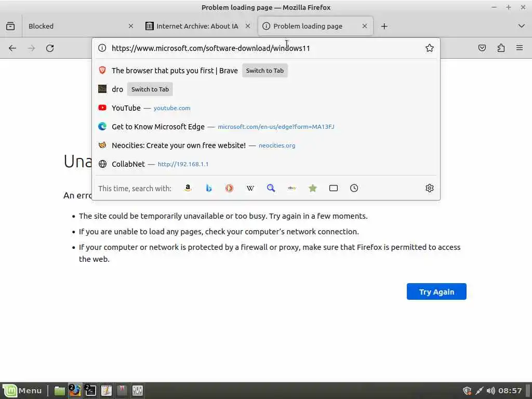
Task: Open the terminal in taskbar
Action: (x=90, y=391)
